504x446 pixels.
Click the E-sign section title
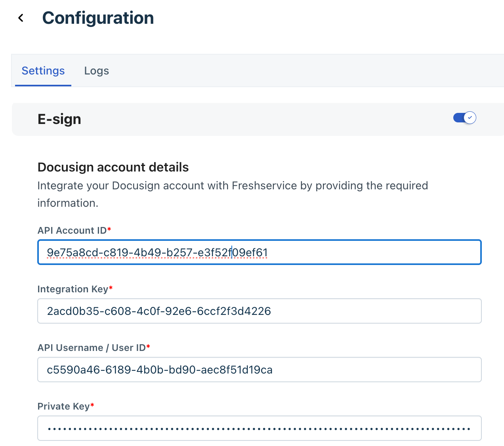(x=59, y=119)
